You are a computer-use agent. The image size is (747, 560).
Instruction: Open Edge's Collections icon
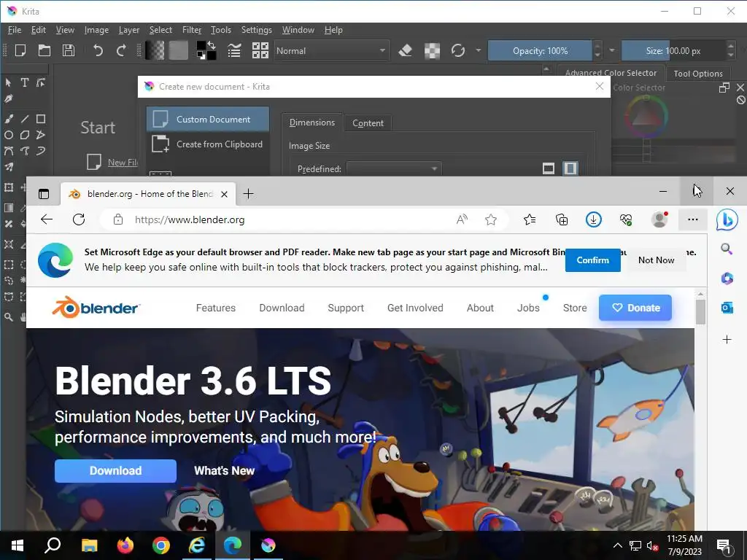click(x=562, y=219)
